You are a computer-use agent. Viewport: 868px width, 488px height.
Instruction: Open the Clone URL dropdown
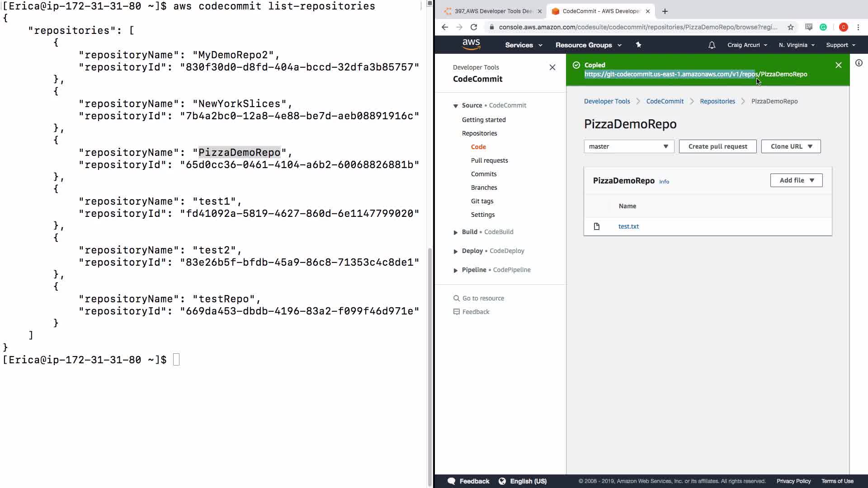[x=791, y=146]
